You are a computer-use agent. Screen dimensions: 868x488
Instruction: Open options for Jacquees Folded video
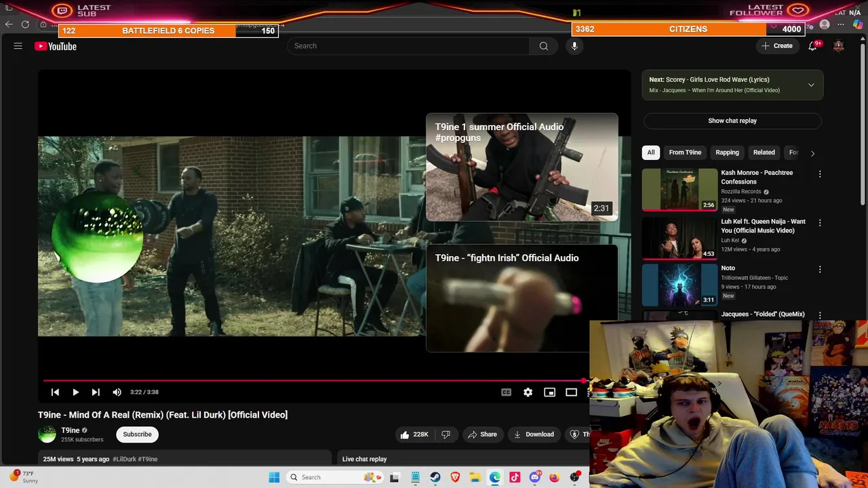[820, 315]
